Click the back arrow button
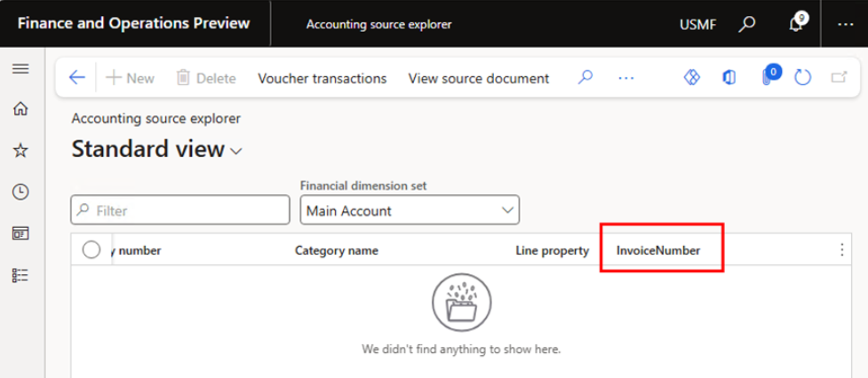The image size is (868, 378). click(77, 78)
